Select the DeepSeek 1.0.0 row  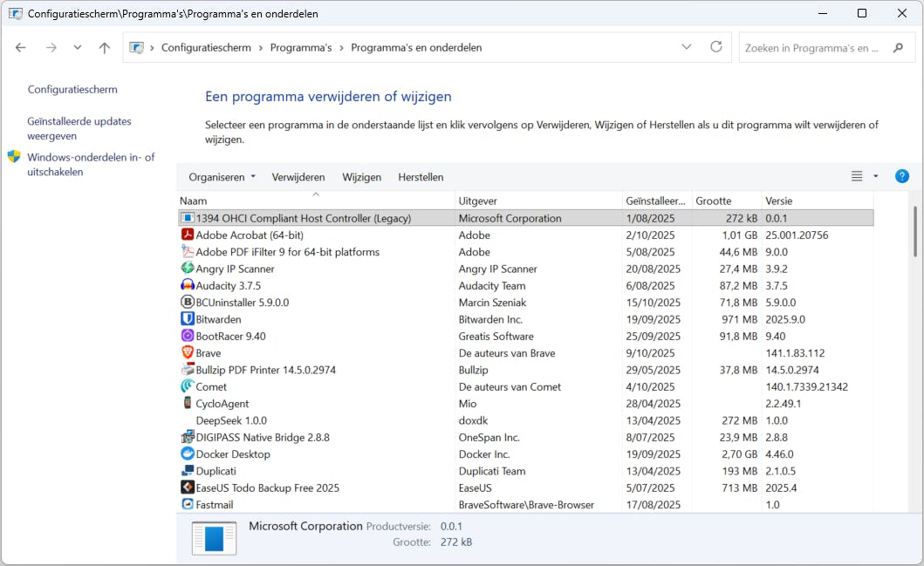[x=525, y=420]
